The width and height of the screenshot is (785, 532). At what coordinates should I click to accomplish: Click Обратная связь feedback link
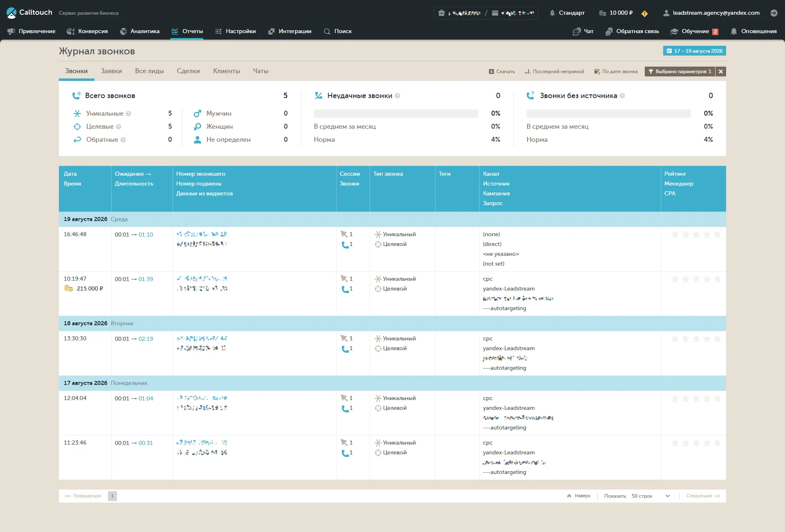632,31
